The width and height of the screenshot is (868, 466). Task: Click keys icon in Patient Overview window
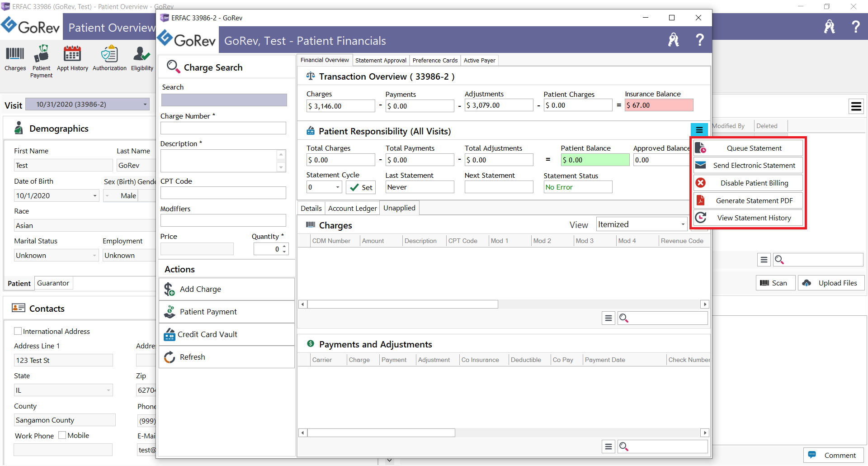point(829,27)
